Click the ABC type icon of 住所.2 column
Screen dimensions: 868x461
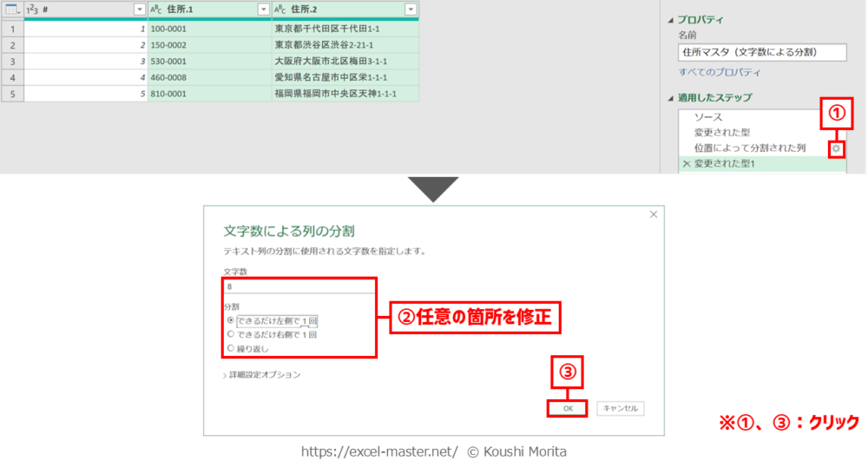(x=280, y=9)
